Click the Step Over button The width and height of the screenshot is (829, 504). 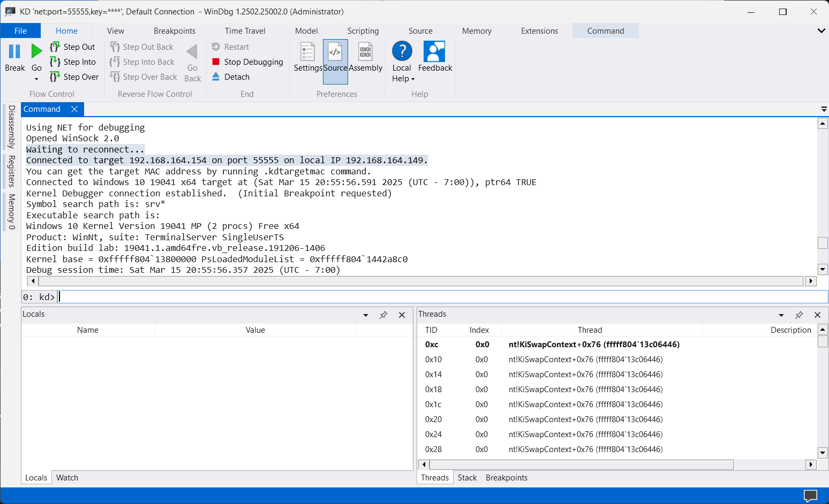pyautogui.click(x=74, y=77)
